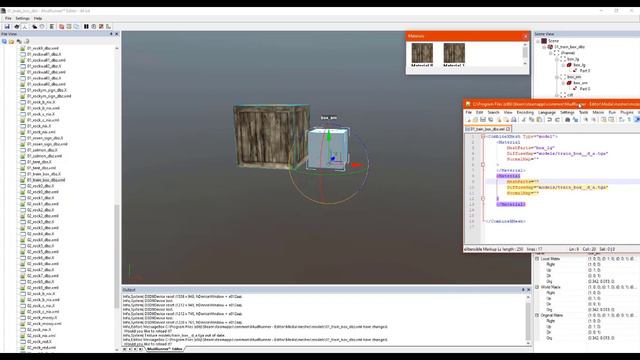Viewport: 640px width, 360px height.
Task: Open the File menu in MudRunner Editor
Action: click(8, 18)
